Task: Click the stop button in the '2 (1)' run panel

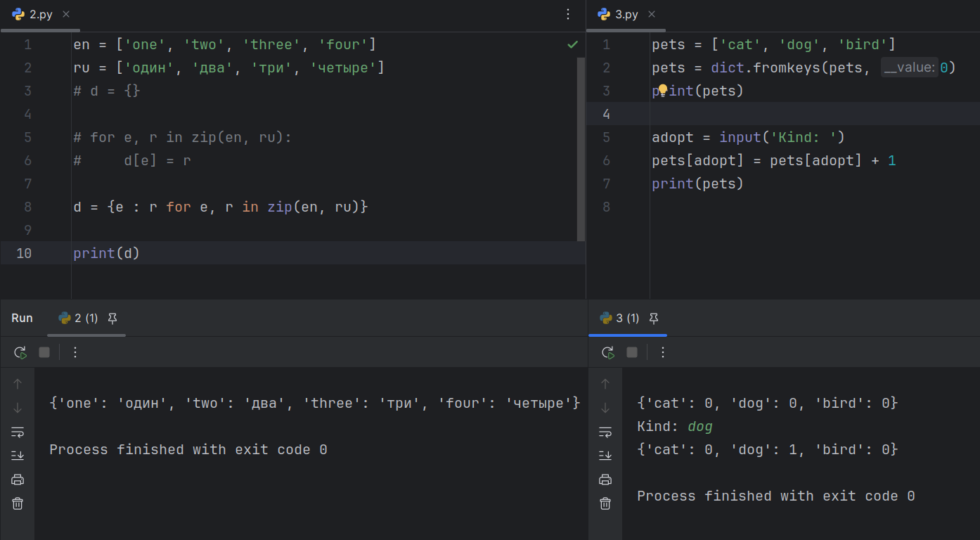Action: tap(44, 352)
